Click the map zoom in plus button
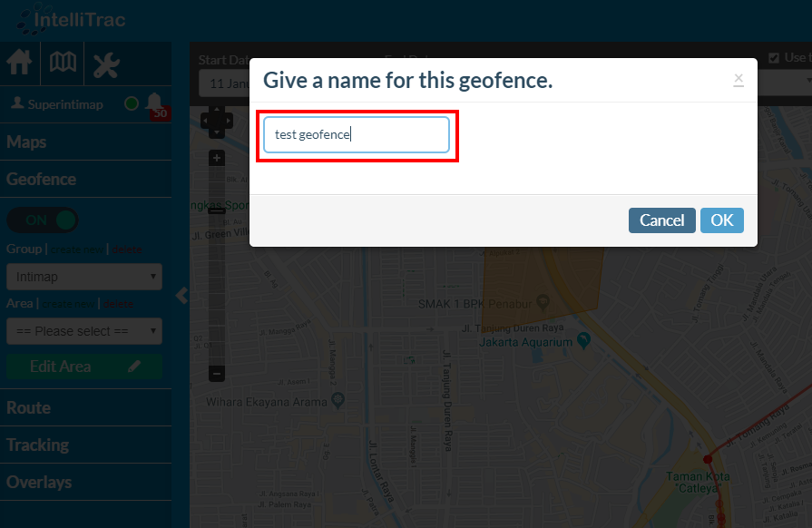Image resolution: width=812 pixels, height=528 pixels. (x=217, y=158)
